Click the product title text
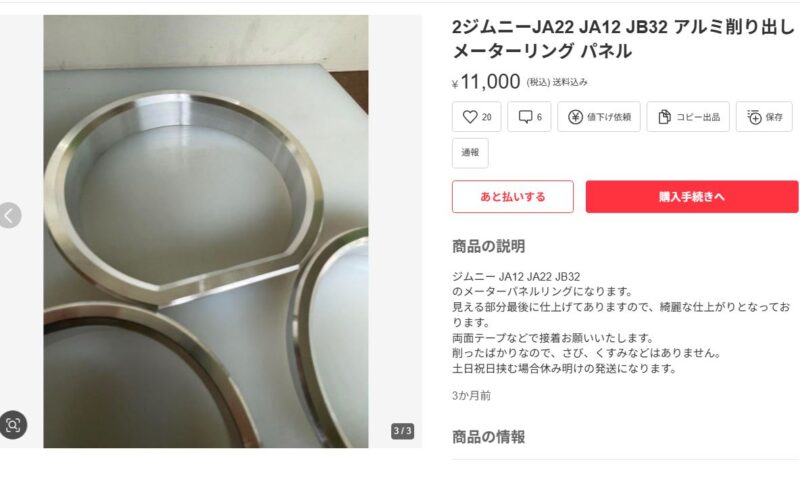800x478 pixels. point(623,39)
